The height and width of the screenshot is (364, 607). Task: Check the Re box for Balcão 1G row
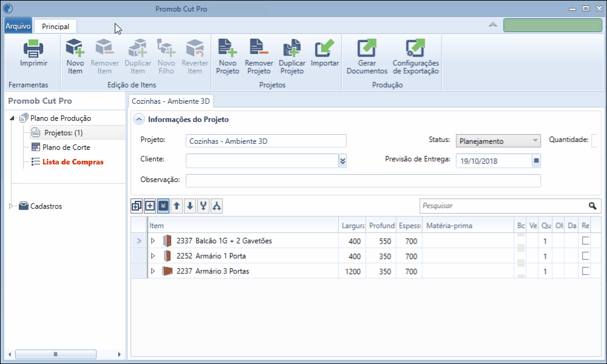586,241
